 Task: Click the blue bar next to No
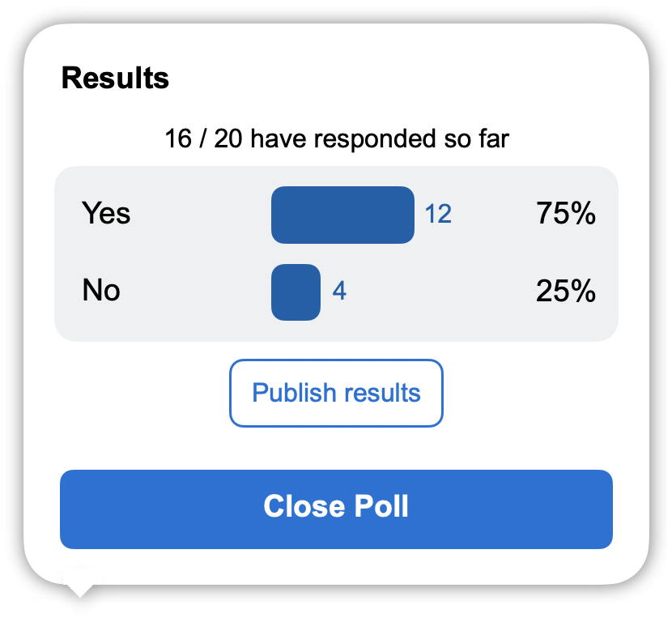296,291
